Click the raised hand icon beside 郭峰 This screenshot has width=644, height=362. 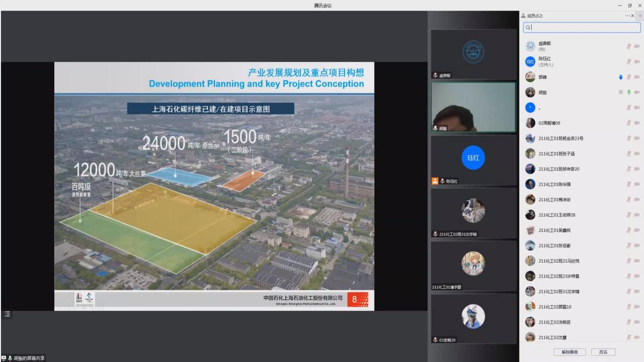coord(621,77)
